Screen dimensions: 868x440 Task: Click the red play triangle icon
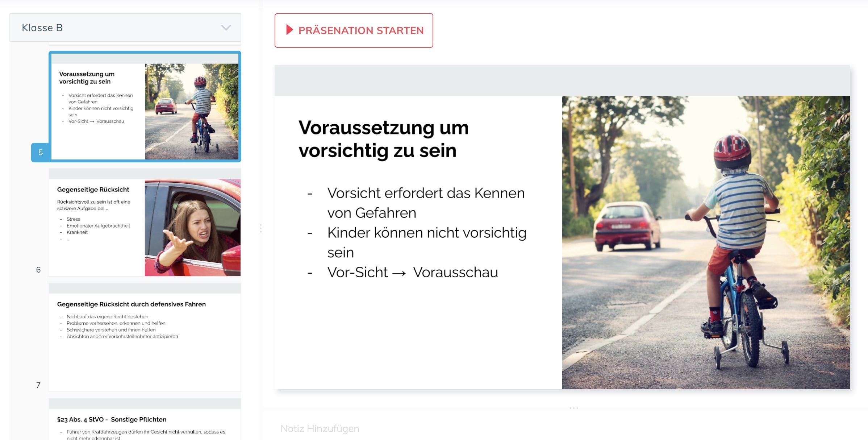[289, 30]
